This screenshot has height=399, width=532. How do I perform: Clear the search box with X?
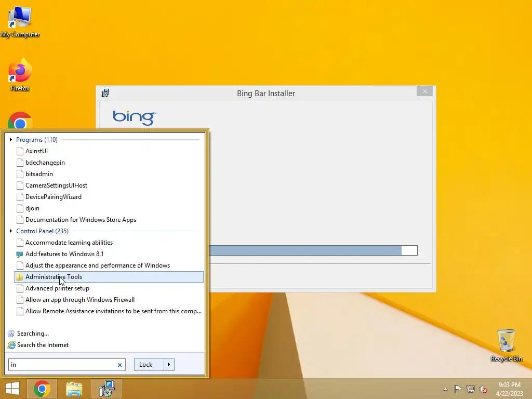point(119,365)
